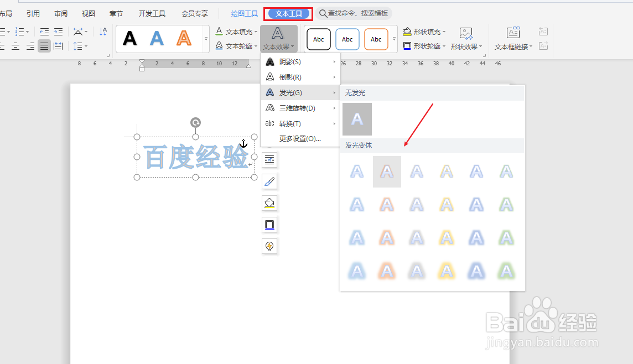Click the sort icon in ribbon

point(103,32)
